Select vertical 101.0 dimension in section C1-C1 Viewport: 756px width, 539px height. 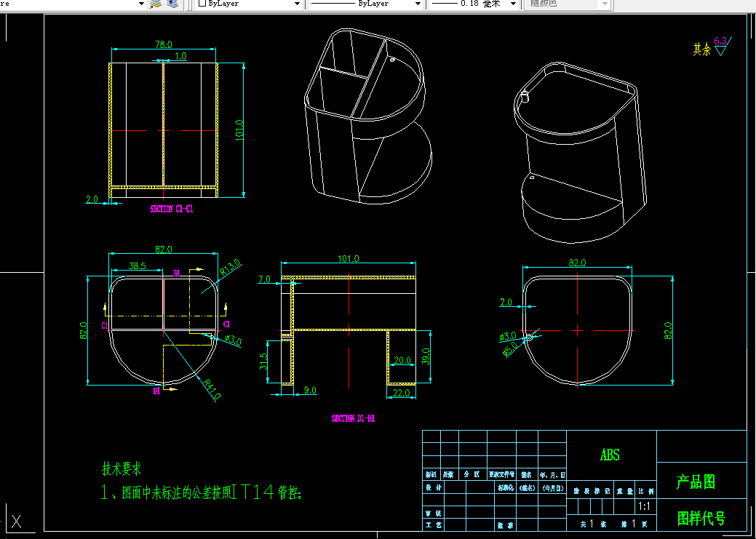pyautogui.click(x=239, y=130)
